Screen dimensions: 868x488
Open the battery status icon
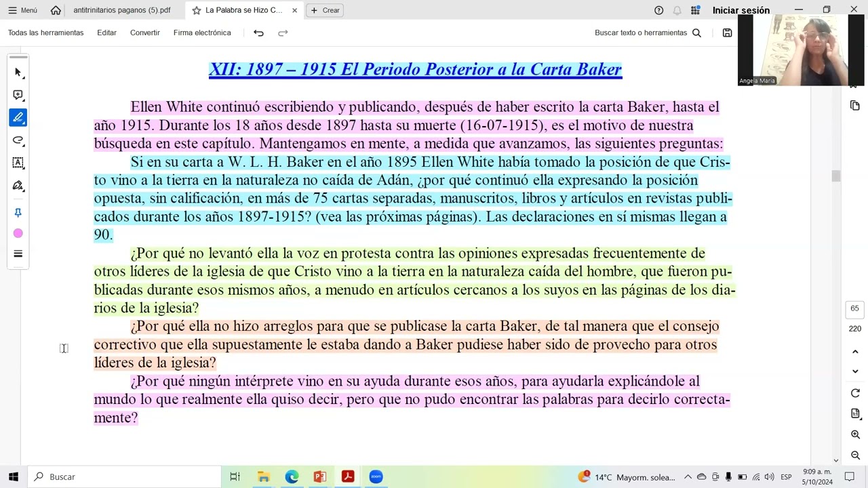click(743, 477)
